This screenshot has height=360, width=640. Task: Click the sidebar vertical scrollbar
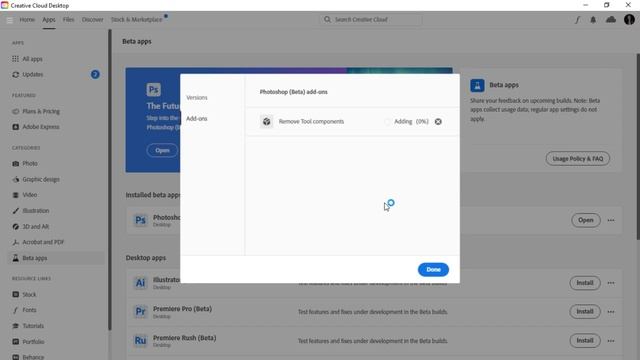(x=109, y=180)
